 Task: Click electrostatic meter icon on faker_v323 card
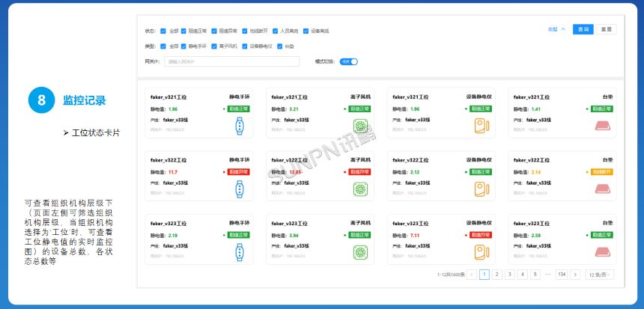481,252
